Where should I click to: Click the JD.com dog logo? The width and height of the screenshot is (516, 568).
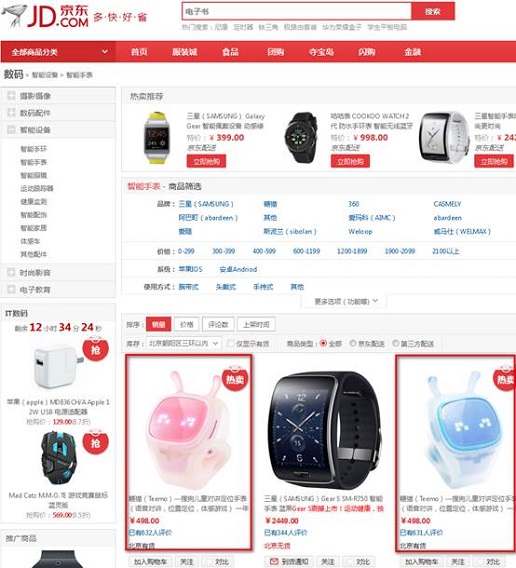tap(14, 16)
